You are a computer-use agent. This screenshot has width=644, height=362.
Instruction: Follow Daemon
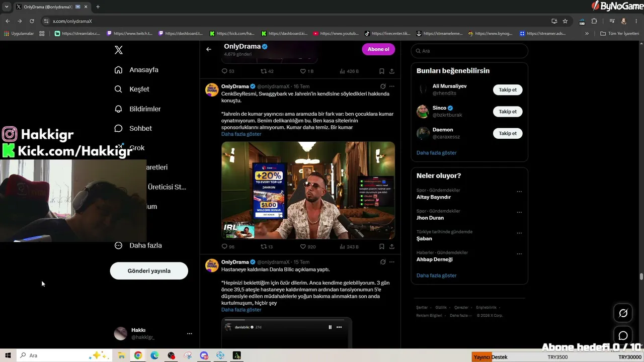(x=508, y=133)
